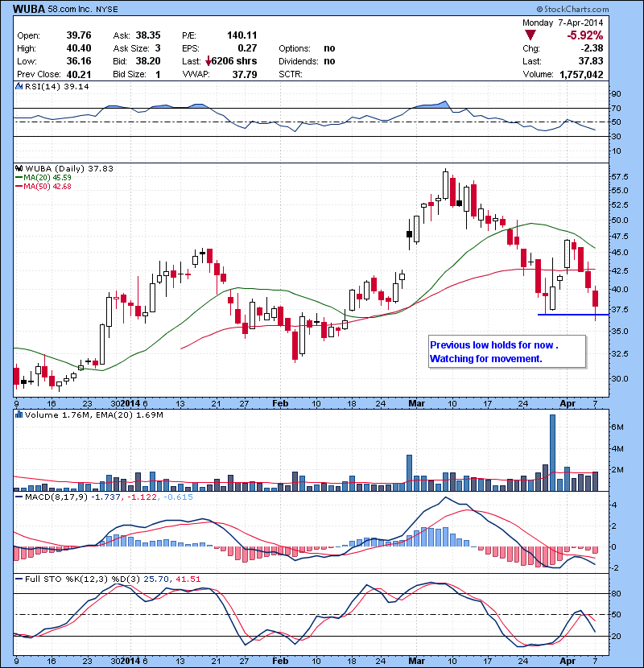644x668 pixels.
Task: Click the EPS value 0.27
Action: click(x=248, y=48)
